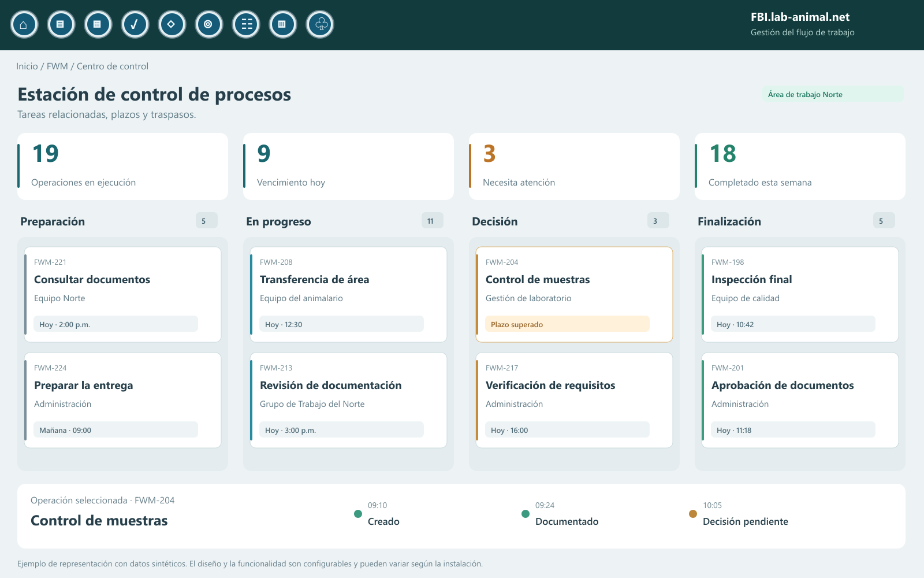The width and height of the screenshot is (924, 578).
Task: Click the Hoy · 12:30 due tag
Action: [x=341, y=324]
